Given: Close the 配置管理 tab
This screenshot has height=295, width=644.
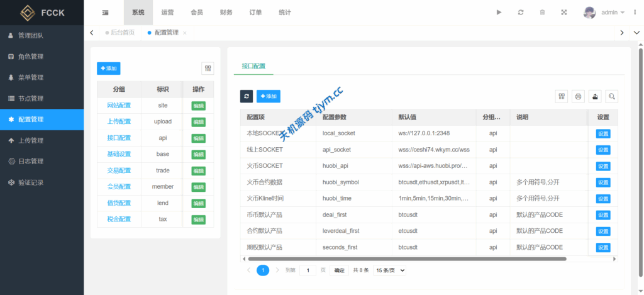Looking at the screenshot, I should pos(185,33).
